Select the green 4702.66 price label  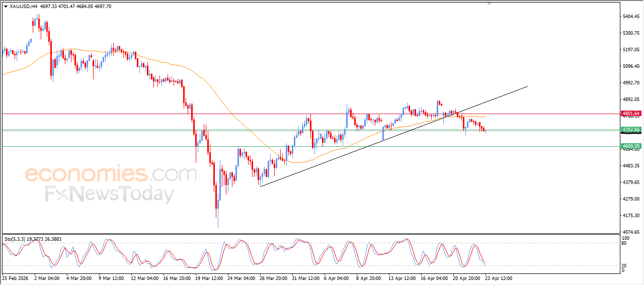pyautogui.click(x=631, y=130)
